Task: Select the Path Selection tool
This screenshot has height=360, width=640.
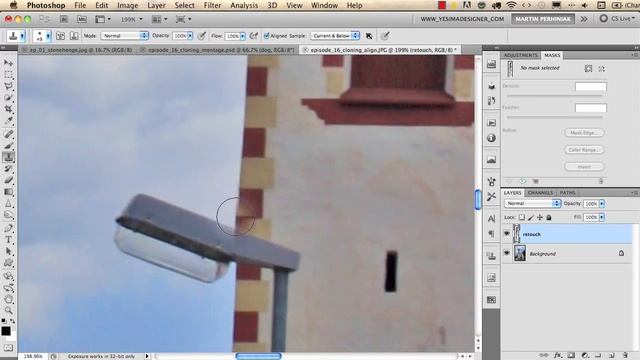Action: 8,251
